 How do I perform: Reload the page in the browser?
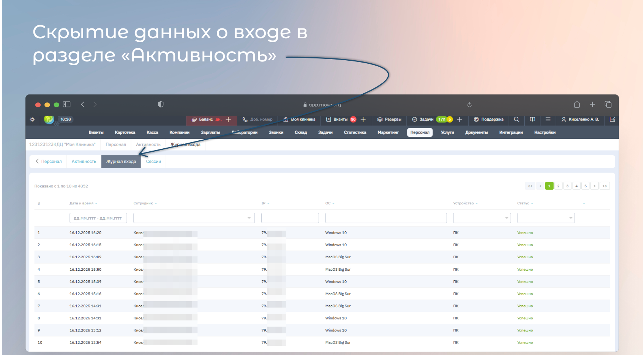click(469, 105)
